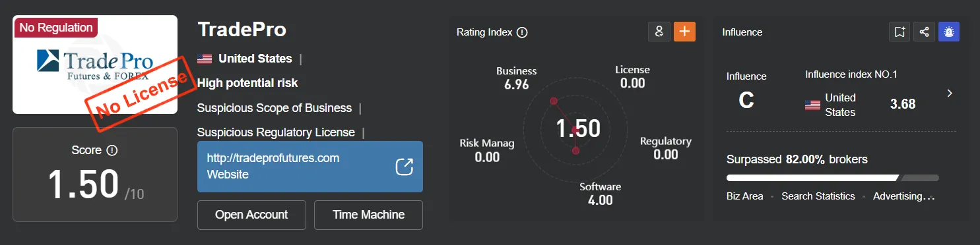The image size is (980, 245).
Task: Select the Search Statistics tab
Action: click(818, 196)
